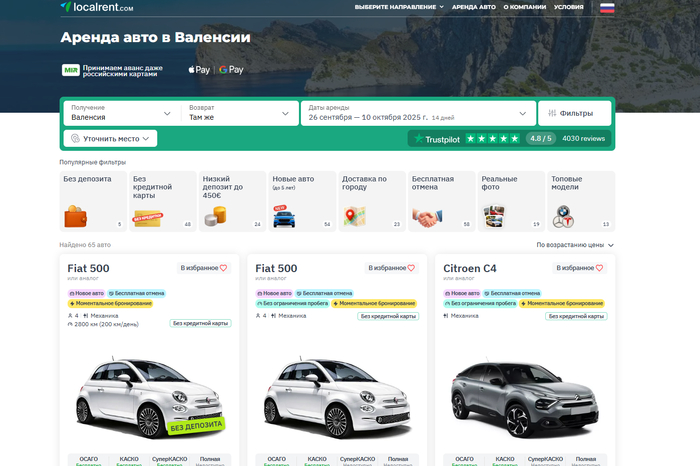Select the 'Новые авто' car filter icon
The height and width of the screenshot is (466, 700).
282,217
